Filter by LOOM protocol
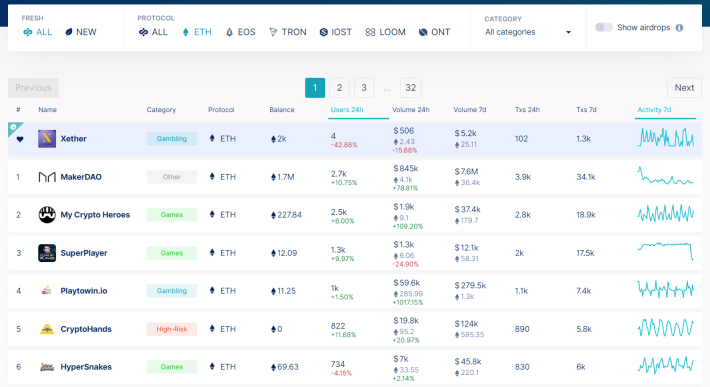This screenshot has width=710, height=387. (x=385, y=32)
